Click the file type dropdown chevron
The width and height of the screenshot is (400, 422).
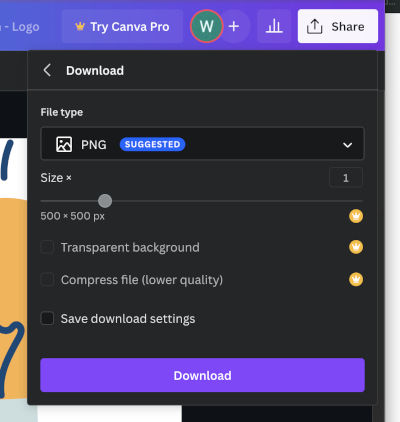(x=347, y=145)
